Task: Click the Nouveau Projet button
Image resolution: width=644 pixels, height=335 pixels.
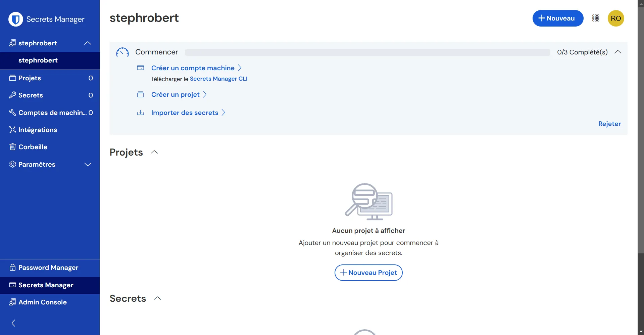Action: coord(368,273)
